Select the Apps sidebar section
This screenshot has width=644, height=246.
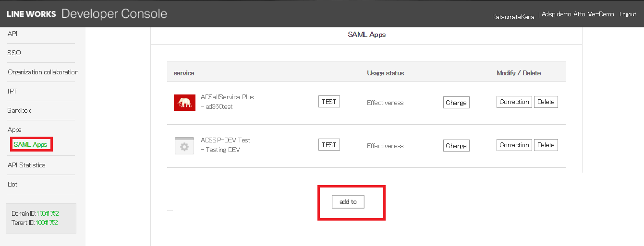coord(14,129)
